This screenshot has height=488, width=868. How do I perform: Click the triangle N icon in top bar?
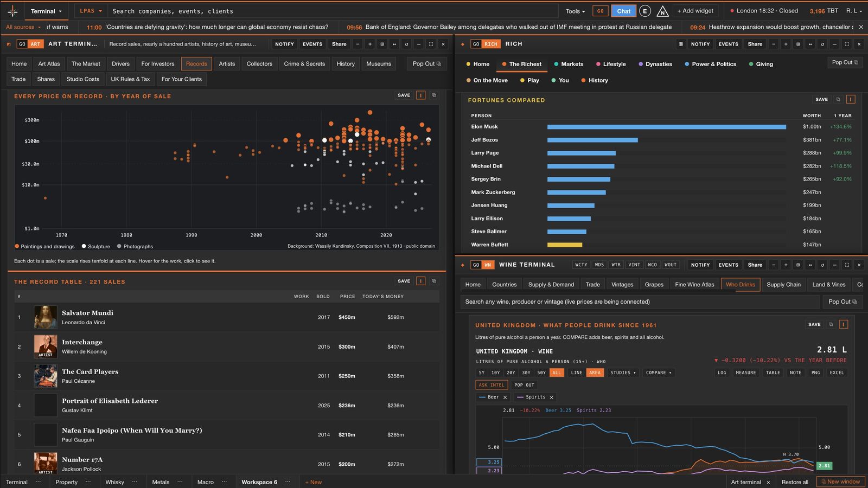662,11
